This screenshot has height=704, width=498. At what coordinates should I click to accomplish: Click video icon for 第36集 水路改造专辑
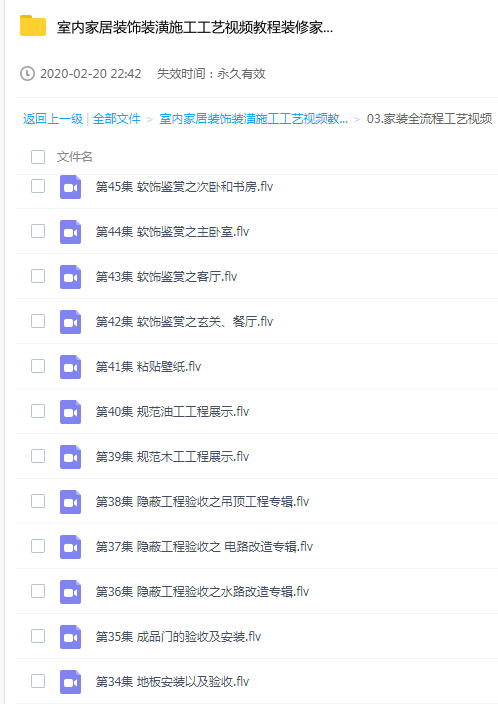coord(71,592)
